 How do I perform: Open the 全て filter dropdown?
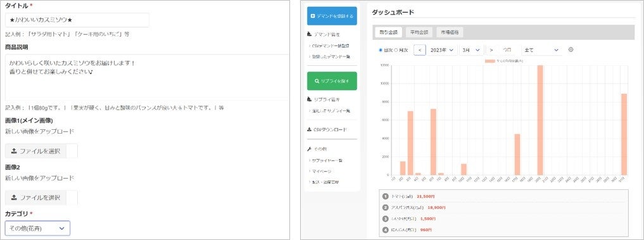[x=541, y=50]
